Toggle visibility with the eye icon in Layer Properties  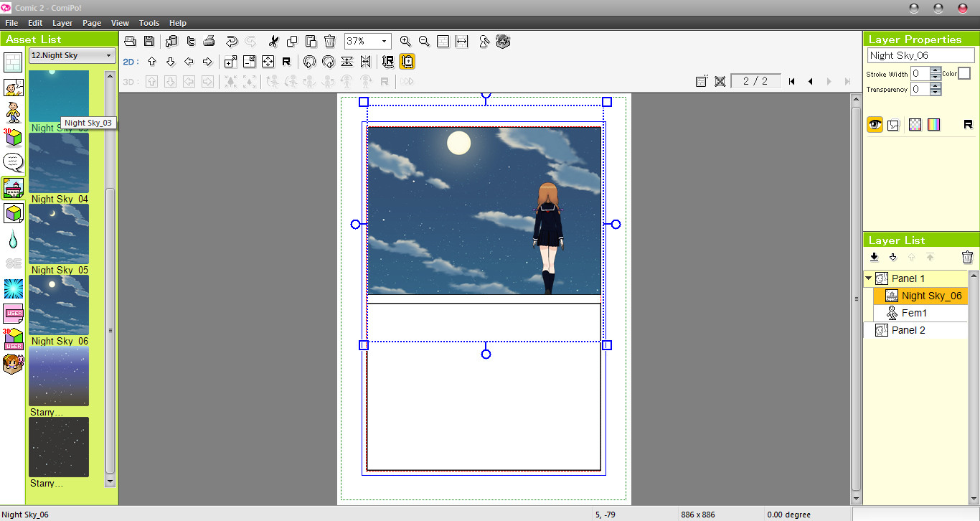875,124
